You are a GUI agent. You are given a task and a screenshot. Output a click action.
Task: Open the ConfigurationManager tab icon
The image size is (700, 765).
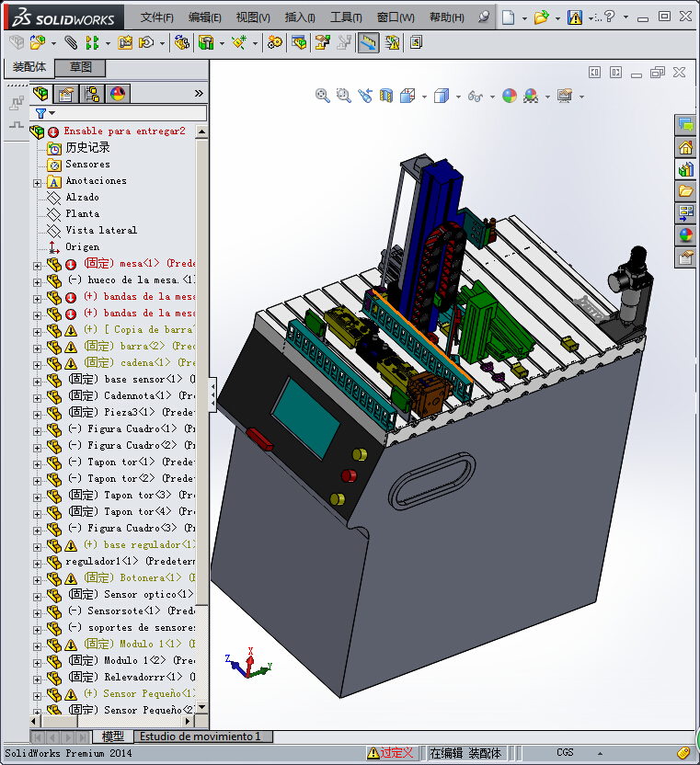pyautogui.click(x=92, y=93)
